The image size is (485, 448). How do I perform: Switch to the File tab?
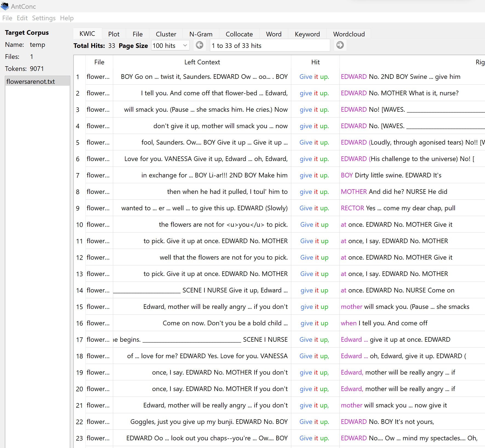[x=138, y=34]
